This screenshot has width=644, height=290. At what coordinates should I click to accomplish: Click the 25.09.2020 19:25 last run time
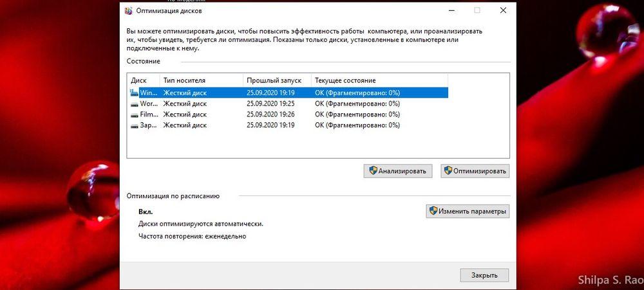pyautogui.click(x=270, y=104)
